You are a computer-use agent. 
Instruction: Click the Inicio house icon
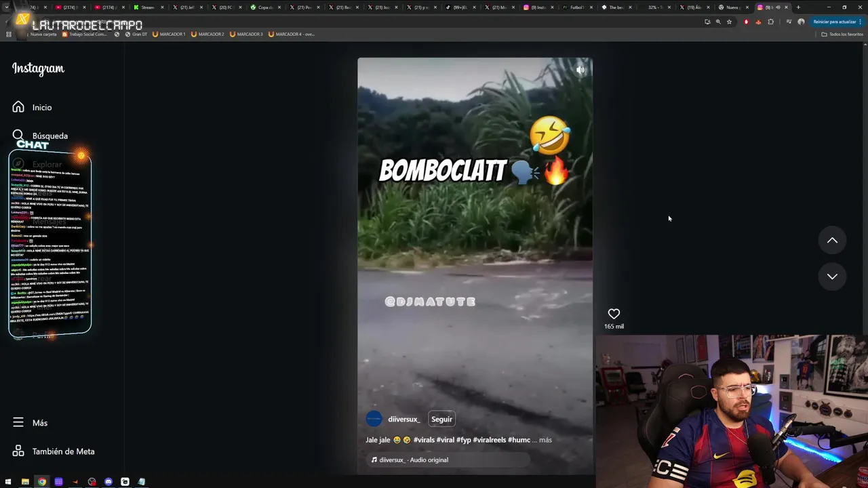pyautogui.click(x=18, y=106)
